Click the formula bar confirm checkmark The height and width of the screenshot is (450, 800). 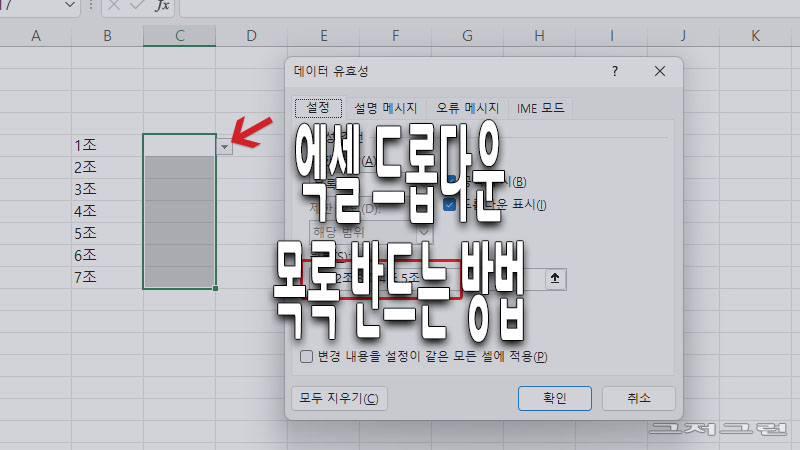click(136, 6)
